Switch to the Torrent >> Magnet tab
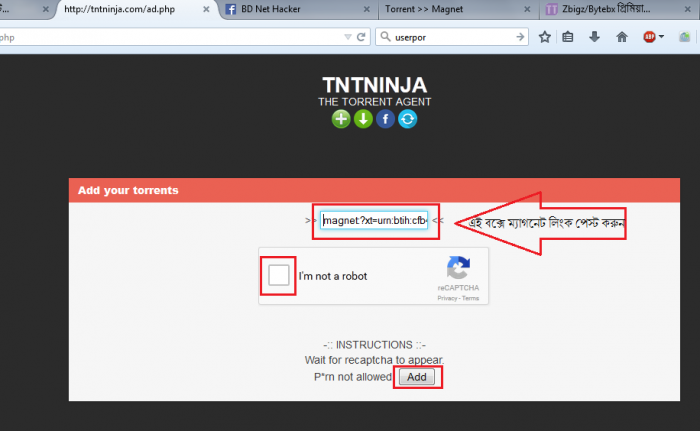Screen dimensions: 700x431 pyautogui.click(x=458, y=9)
